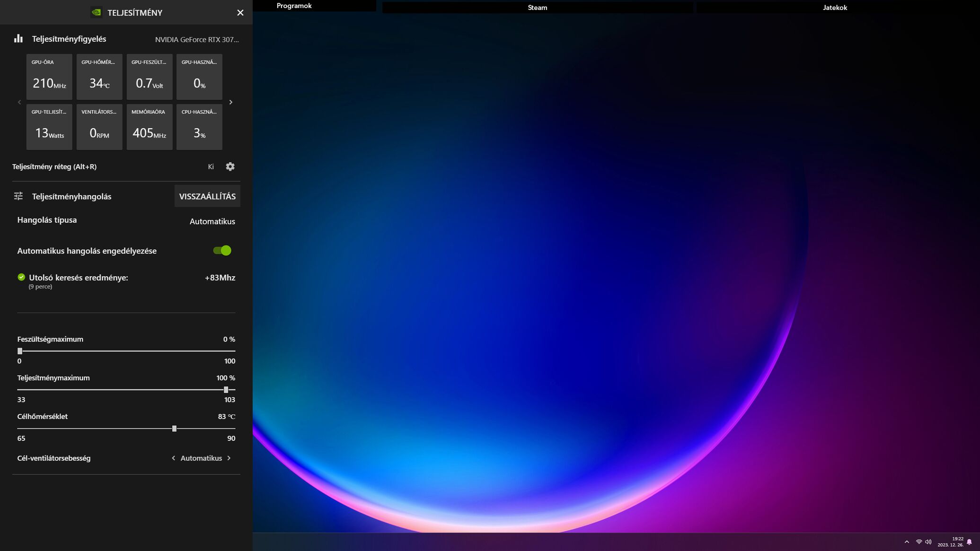Open Hangolás típusa Automatikus selector

(x=212, y=221)
